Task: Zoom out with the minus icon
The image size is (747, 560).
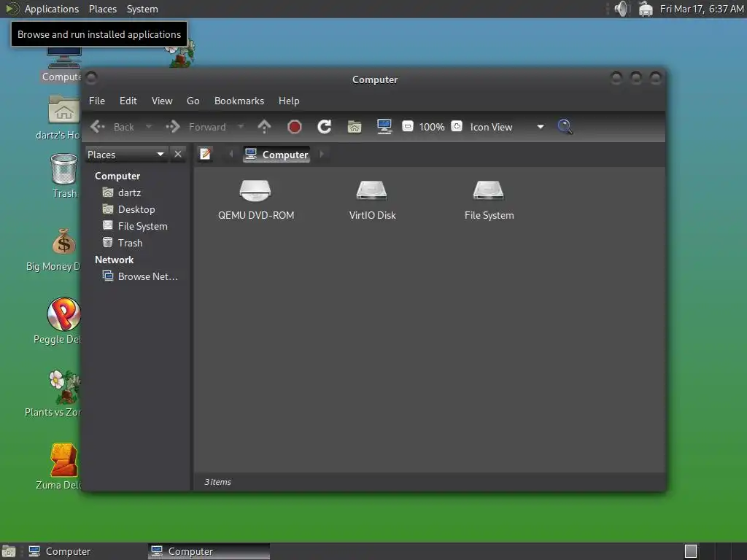Action: [407, 127]
